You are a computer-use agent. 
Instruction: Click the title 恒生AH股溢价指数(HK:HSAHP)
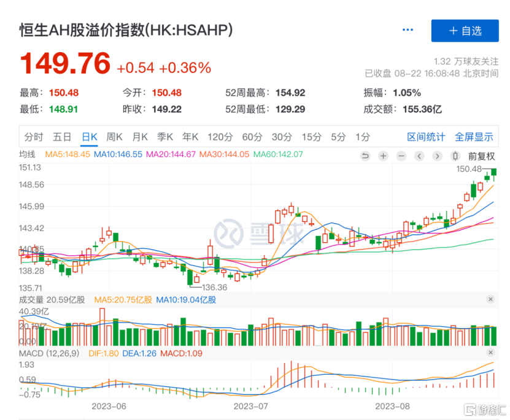[x=126, y=30]
